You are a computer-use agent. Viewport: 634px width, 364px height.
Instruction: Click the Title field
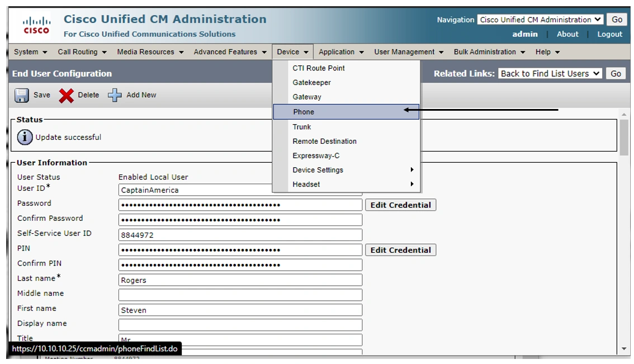[x=240, y=340]
